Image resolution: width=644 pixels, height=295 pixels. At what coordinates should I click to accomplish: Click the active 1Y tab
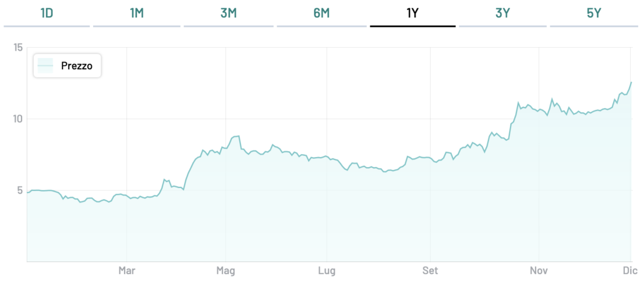pyautogui.click(x=413, y=13)
